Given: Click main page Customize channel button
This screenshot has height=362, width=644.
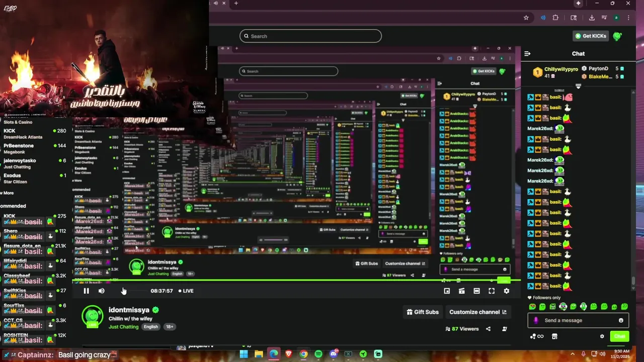Looking at the screenshot, I should click(x=478, y=312).
